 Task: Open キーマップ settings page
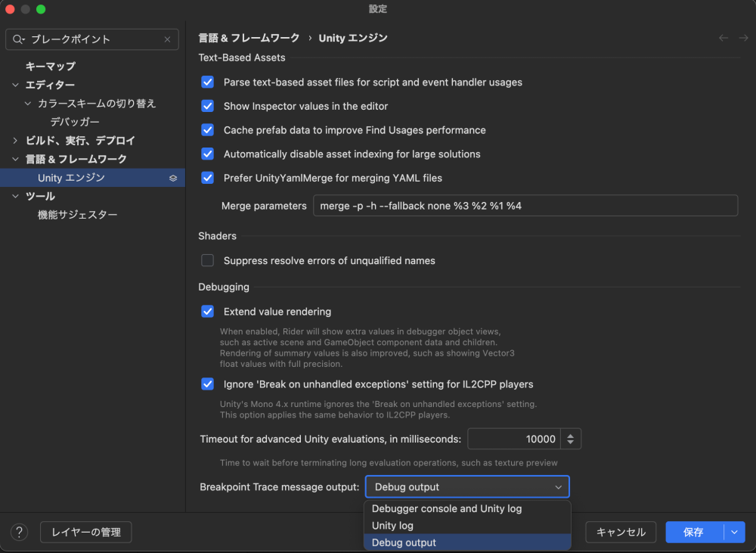[x=50, y=66]
